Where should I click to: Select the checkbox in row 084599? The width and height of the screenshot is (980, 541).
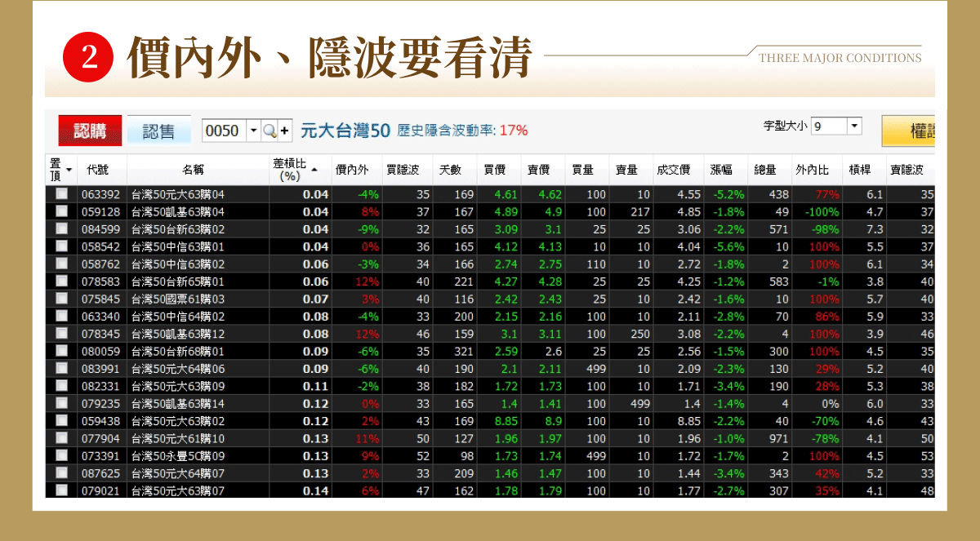(61, 229)
